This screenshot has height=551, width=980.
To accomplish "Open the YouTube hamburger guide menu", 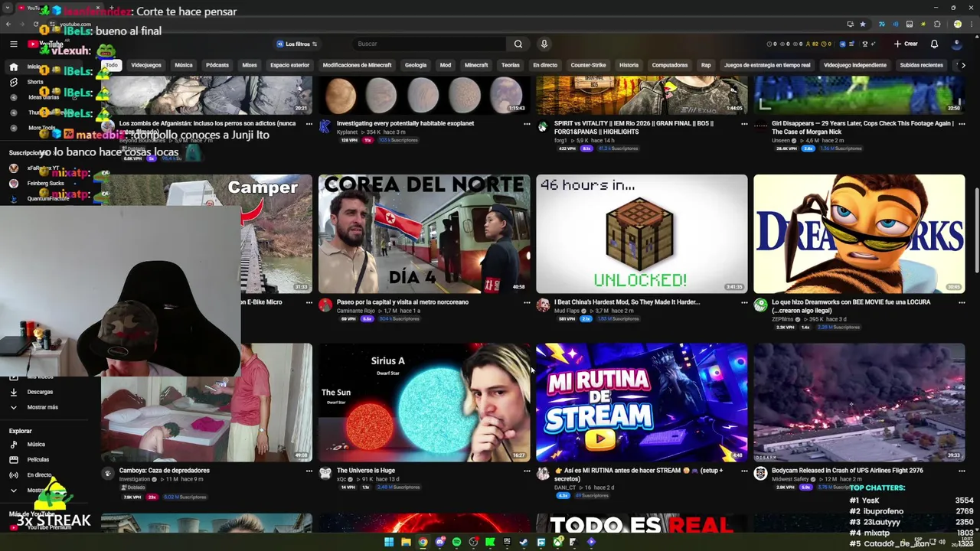I will click(x=13, y=44).
